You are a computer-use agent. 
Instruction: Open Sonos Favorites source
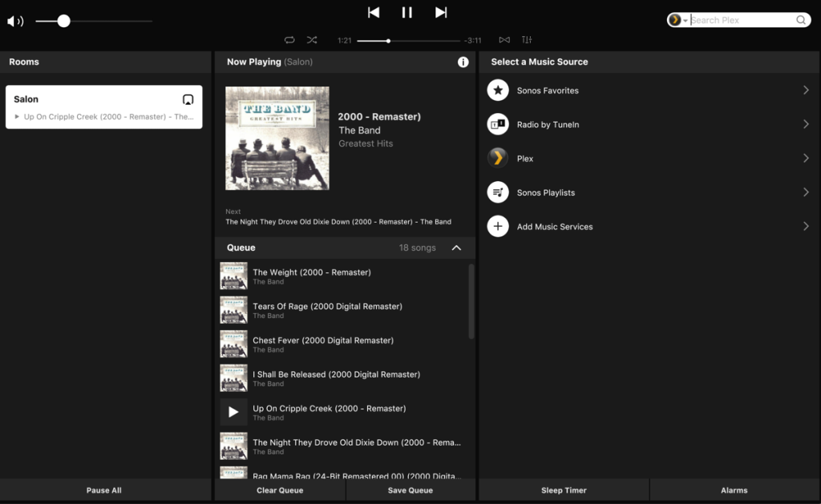[x=649, y=91]
